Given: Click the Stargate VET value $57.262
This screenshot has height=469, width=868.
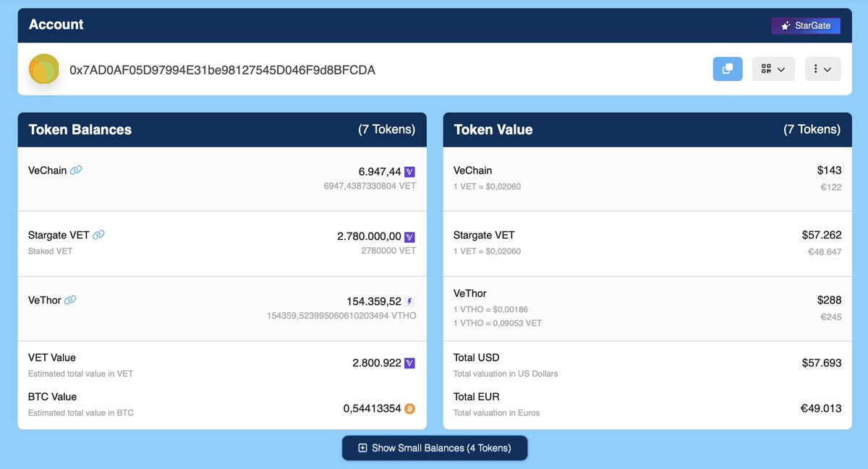Looking at the screenshot, I should point(822,236).
